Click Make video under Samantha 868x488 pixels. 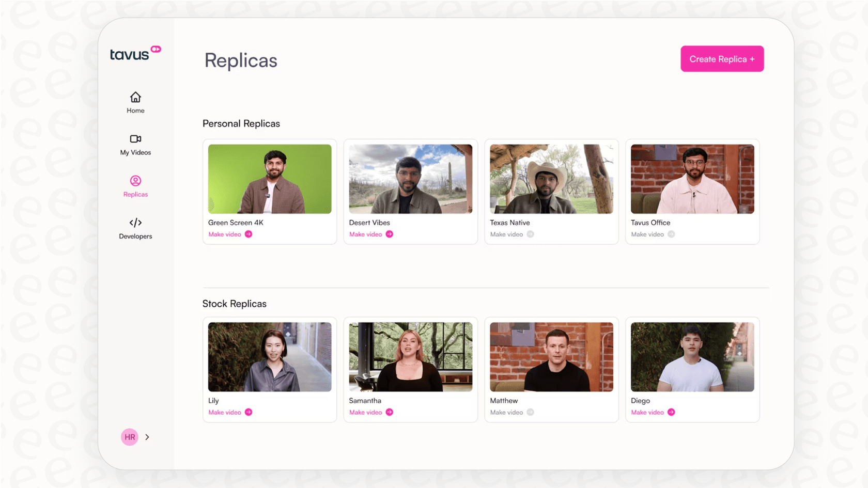tap(365, 412)
